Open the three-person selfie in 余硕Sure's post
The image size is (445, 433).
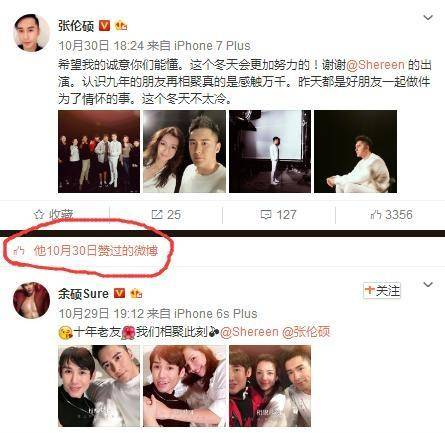(x=270, y=386)
